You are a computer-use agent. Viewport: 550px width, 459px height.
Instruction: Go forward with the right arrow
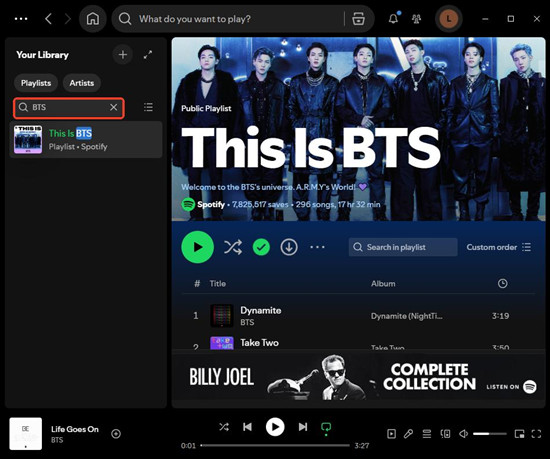[67, 19]
